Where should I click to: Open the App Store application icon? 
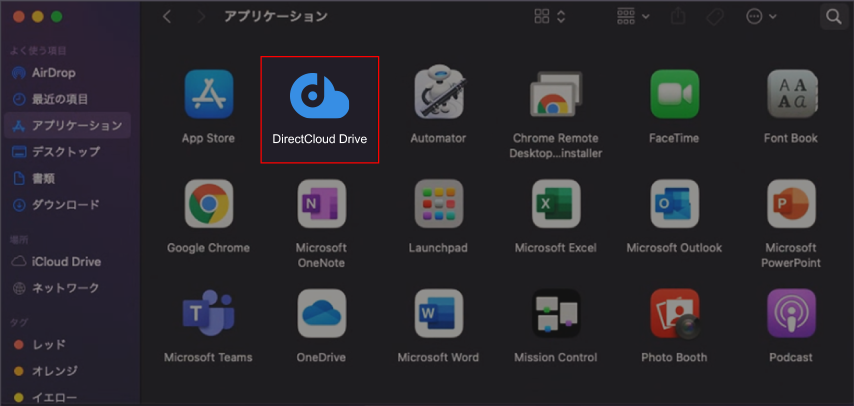pos(209,94)
